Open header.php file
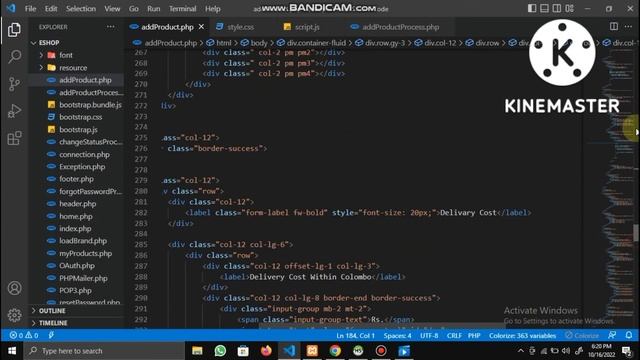 [x=78, y=204]
